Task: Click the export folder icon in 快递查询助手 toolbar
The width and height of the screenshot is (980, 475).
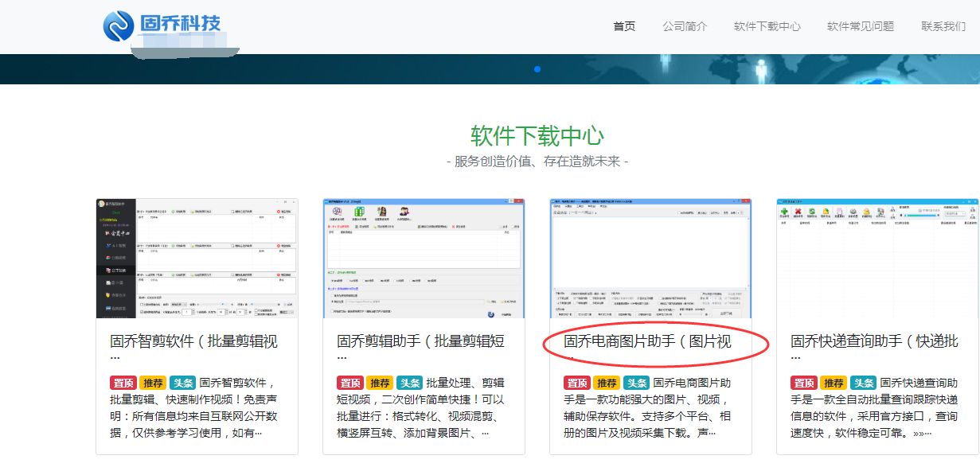Action: tap(826, 211)
